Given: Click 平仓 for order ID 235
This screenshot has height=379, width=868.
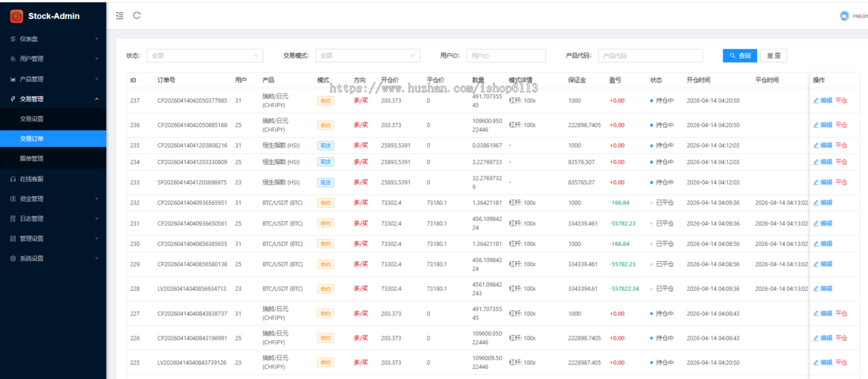Looking at the screenshot, I should (841, 145).
